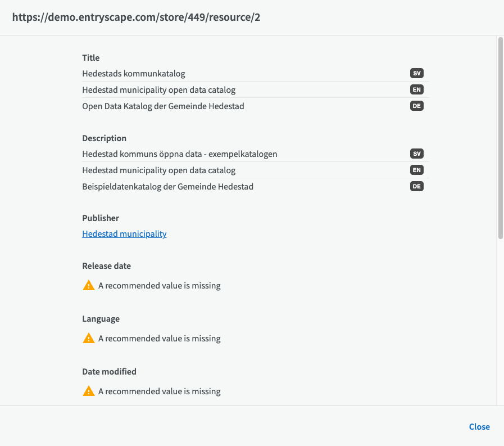Click the Swedish description about öppna data
This screenshot has width=504, height=446.
(180, 154)
